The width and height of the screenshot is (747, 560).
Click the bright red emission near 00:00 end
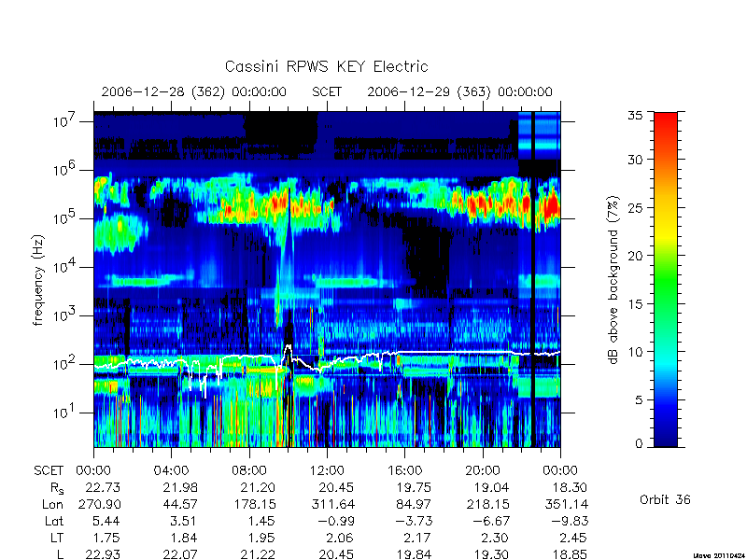pyautogui.click(x=553, y=206)
